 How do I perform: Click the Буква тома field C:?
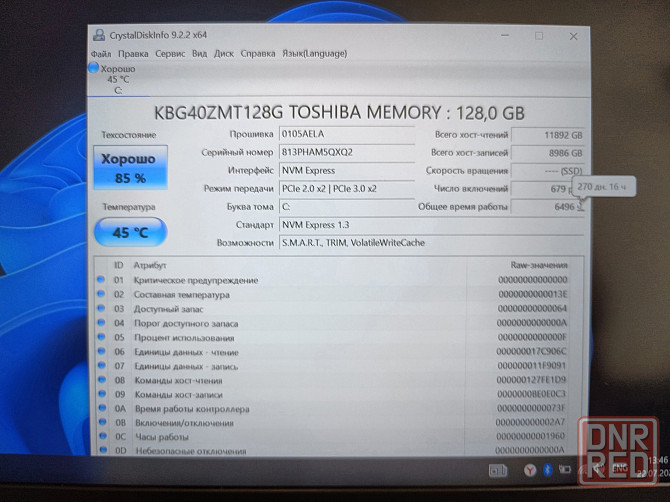click(347, 206)
